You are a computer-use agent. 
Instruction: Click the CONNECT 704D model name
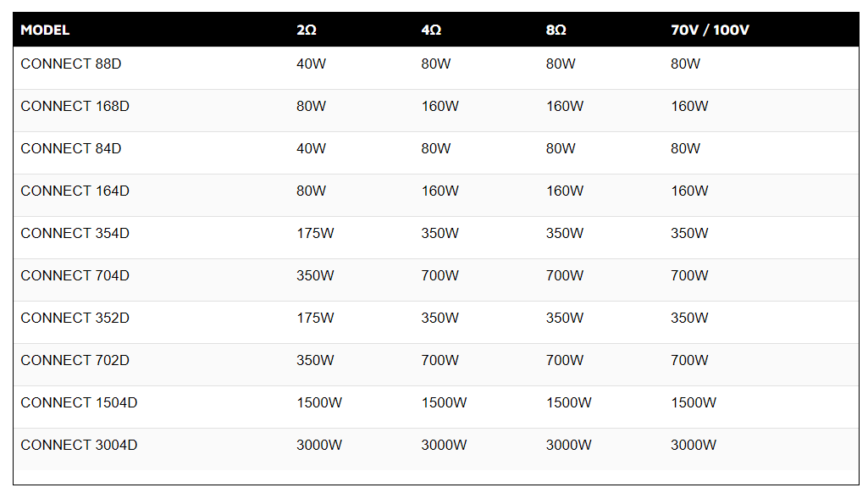tap(75, 276)
